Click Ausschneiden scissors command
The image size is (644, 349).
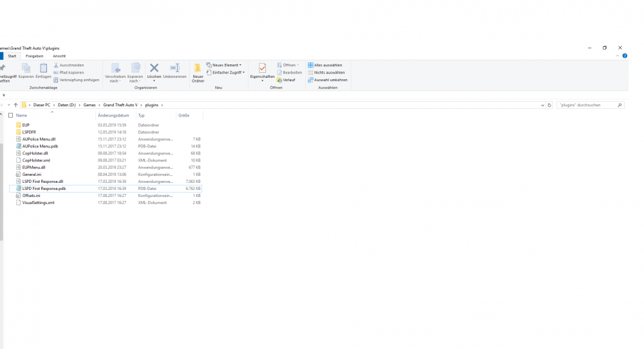[69, 65]
